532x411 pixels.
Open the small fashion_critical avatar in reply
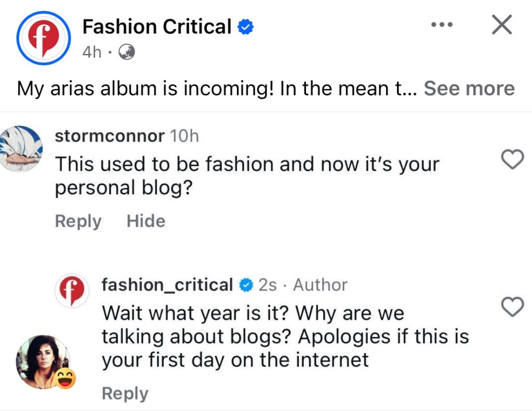71,291
